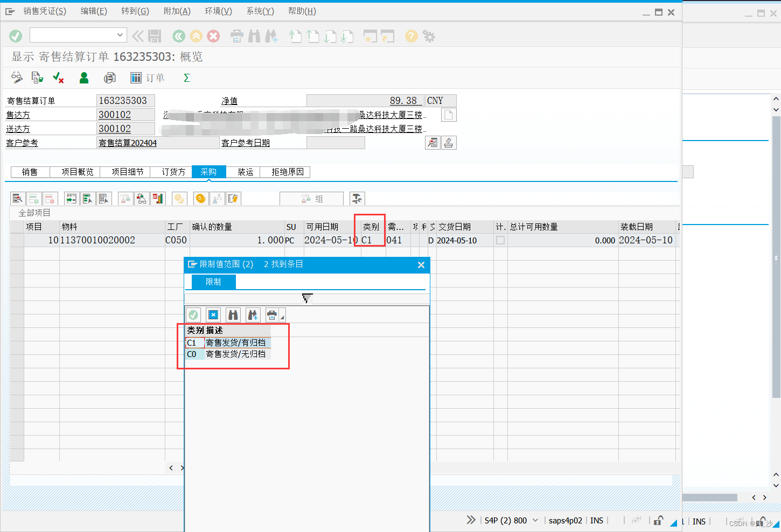Open the 系统(Y) menu
This screenshot has width=781, height=532.
(x=260, y=11)
